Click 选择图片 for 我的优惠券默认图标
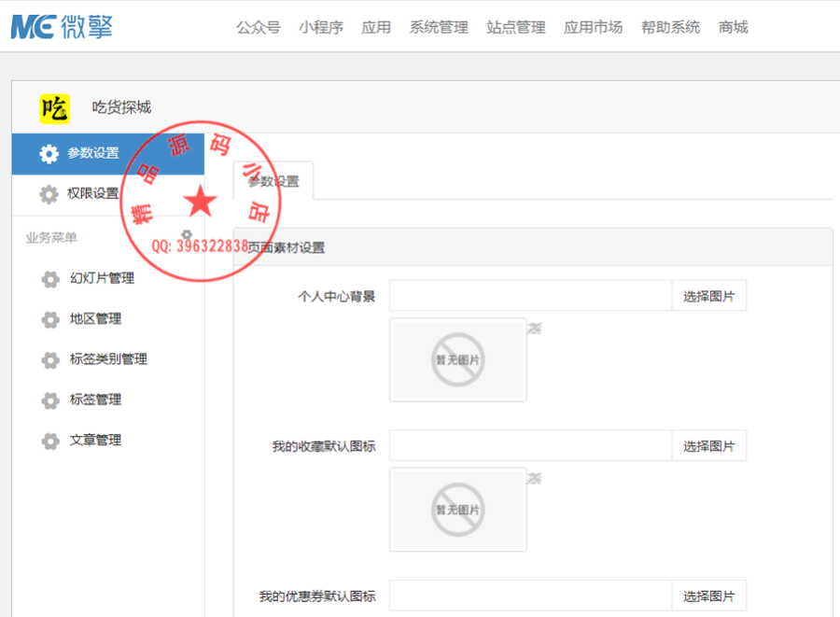 click(708, 595)
